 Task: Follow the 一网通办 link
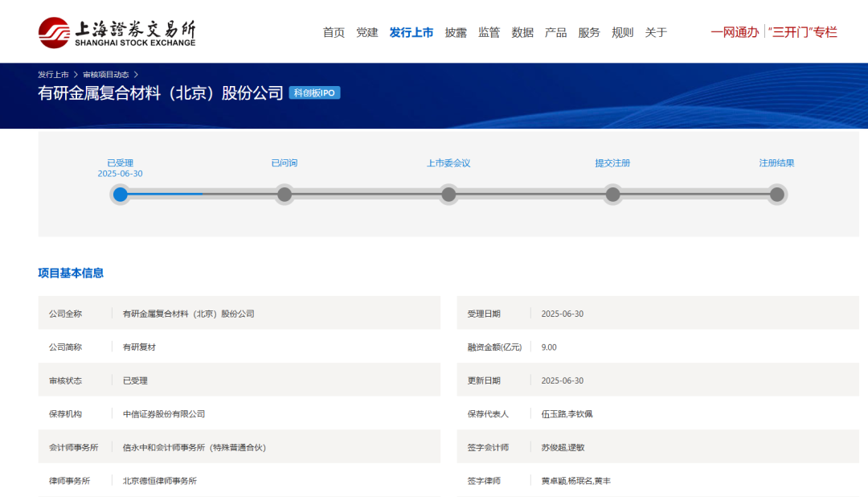pos(735,32)
